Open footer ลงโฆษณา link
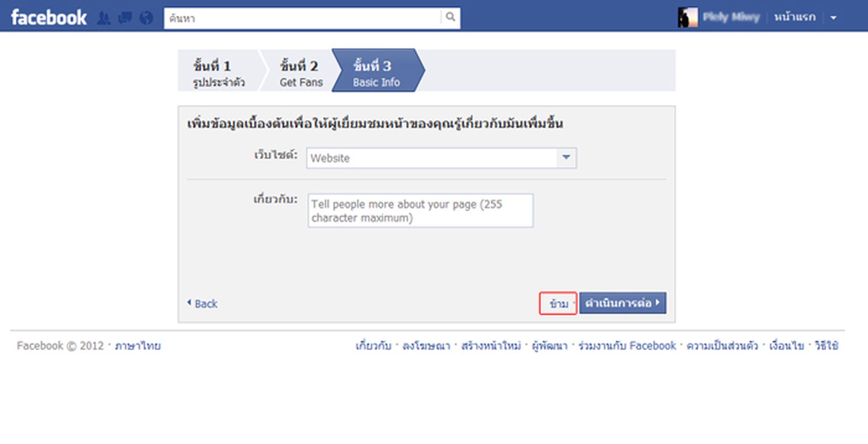868x444 pixels. [x=426, y=346]
